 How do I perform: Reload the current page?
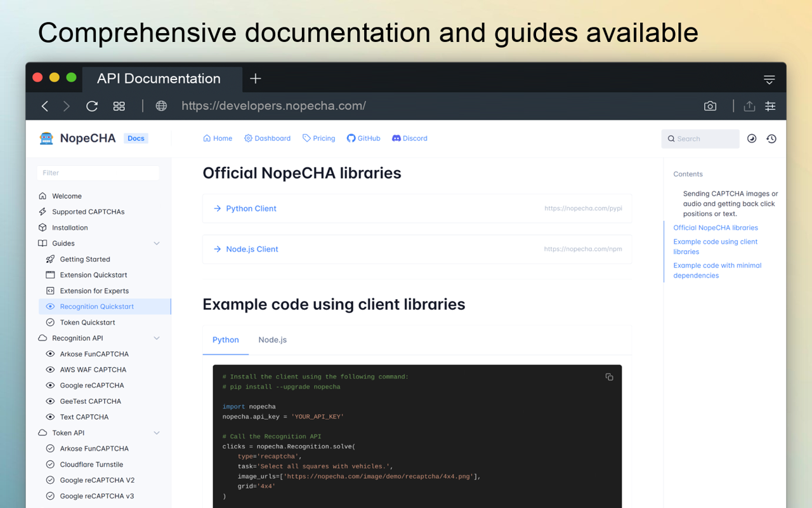click(91, 106)
